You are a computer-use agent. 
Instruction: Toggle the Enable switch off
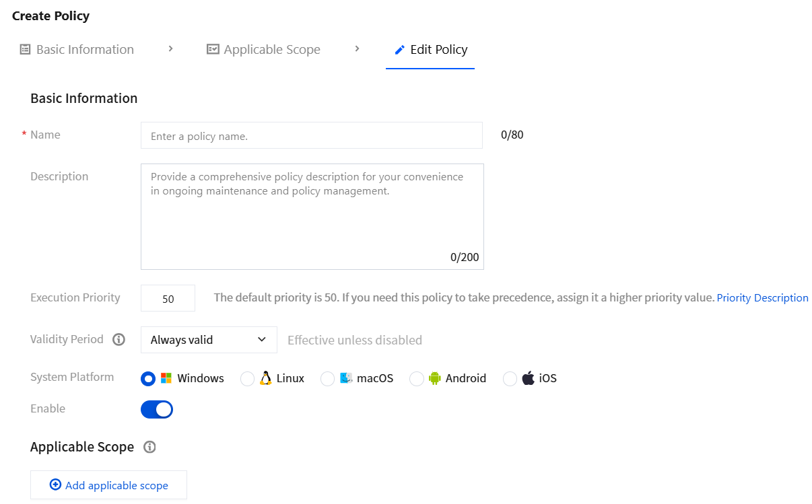click(x=157, y=409)
